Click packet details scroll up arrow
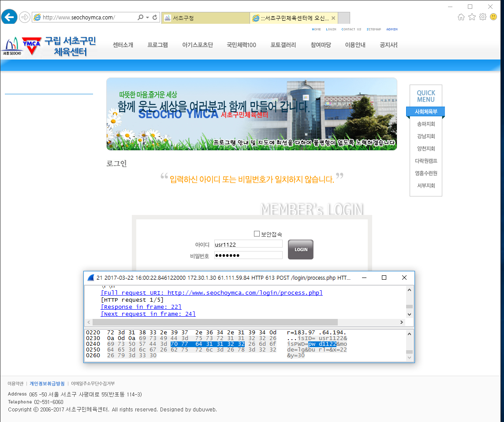The image size is (504, 422). 409,290
